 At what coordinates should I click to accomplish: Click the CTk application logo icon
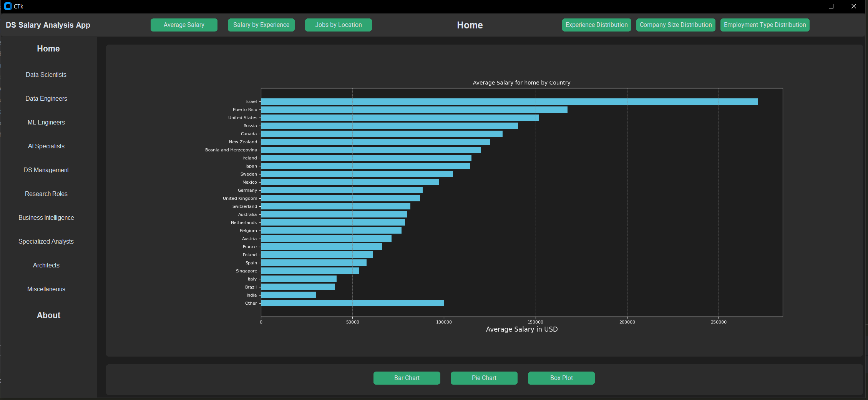coord(8,6)
